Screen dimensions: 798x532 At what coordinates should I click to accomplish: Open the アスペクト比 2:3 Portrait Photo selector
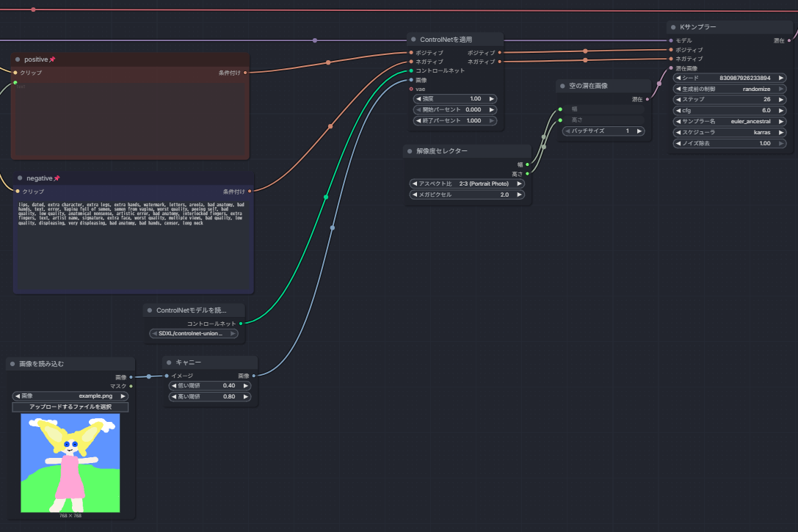(x=467, y=184)
